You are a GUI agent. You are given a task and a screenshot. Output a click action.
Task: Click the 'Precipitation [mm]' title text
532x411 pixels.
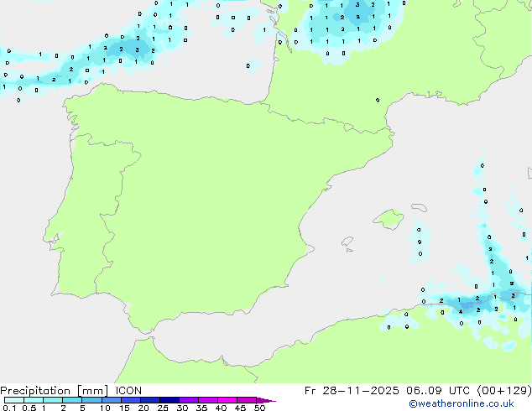point(55,391)
